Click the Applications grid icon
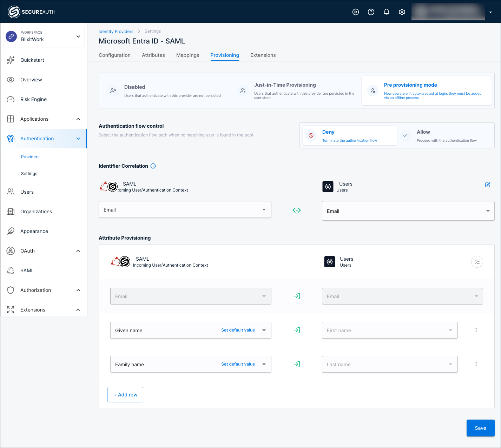Viewport: 501px width, 448px height. [x=11, y=119]
